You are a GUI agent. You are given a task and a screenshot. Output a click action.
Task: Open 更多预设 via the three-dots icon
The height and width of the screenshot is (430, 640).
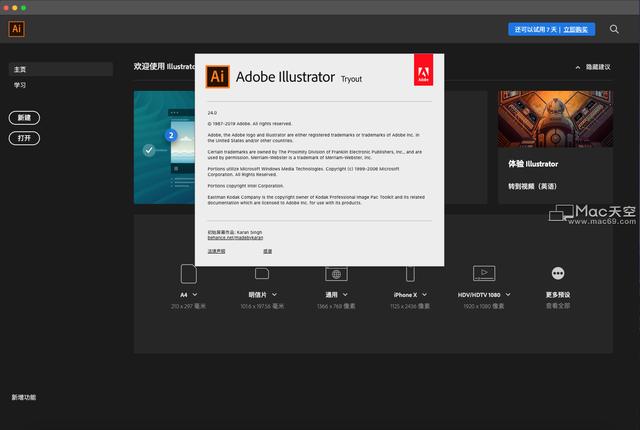[x=558, y=273]
